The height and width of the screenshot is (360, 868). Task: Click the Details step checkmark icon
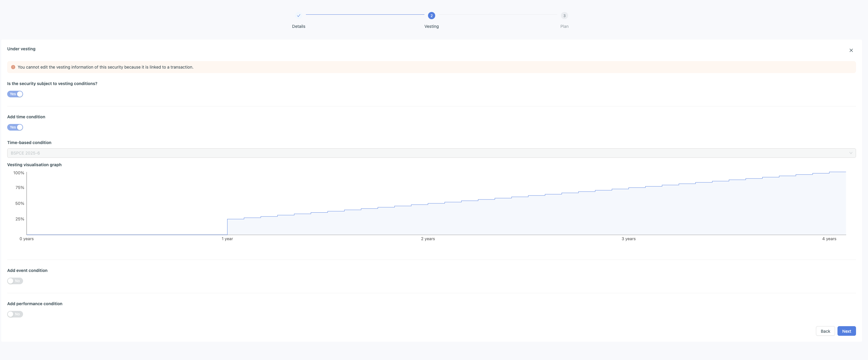(298, 16)
